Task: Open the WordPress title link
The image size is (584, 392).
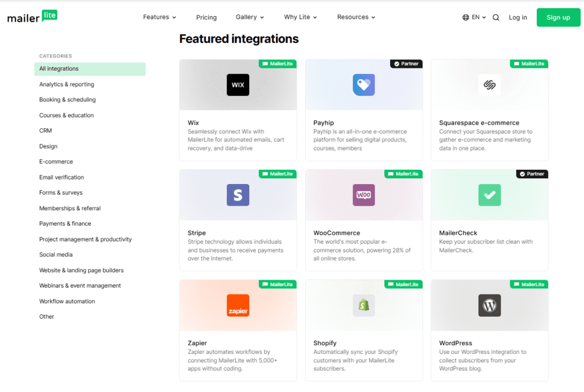Action: pyautogui.click(x=456, y=343)
